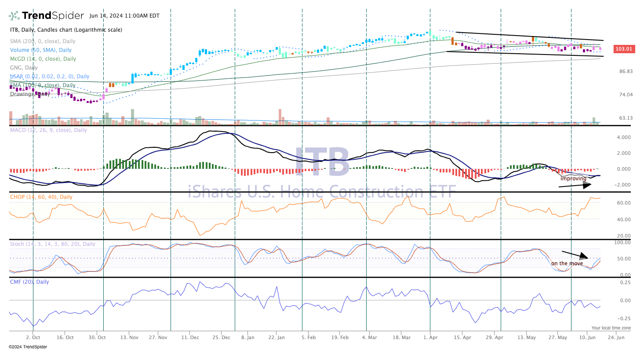Click the 20.00 CHOP axis value
This screenshot has width=644, height=351.
point(624,236)
